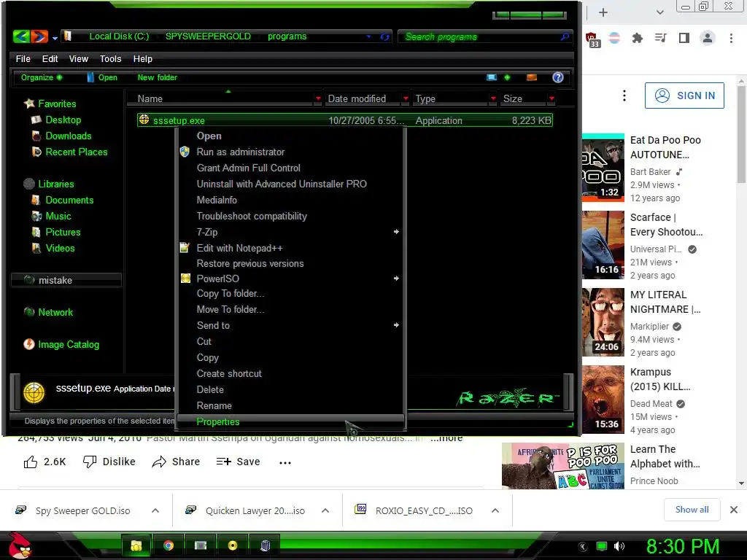Toggle the Chrome side panel icon
This screenshot has height=560, width=747.
[684, 38]
